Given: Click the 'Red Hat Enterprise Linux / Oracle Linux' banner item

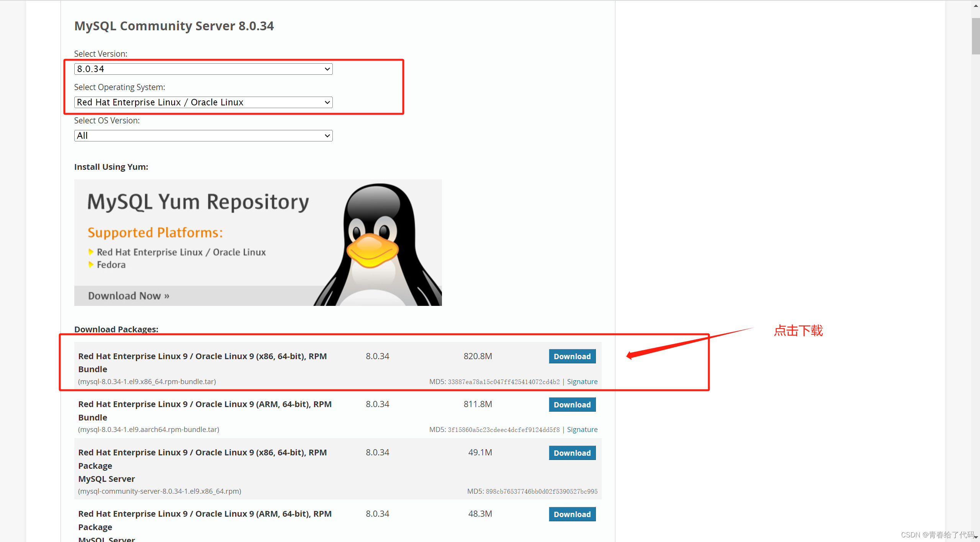Looking at the screenshot, I should [x=181, y=252].
